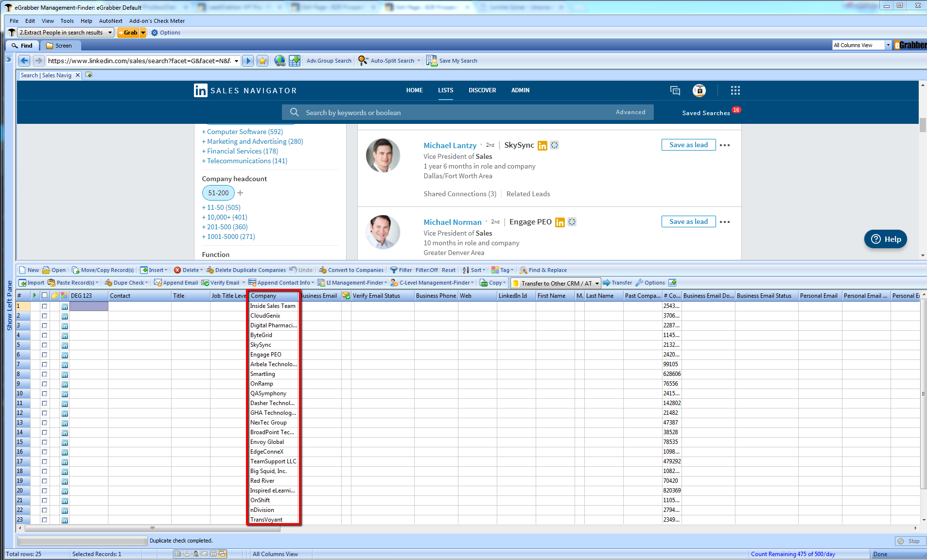Click the duplicate check progress bar
Image resolution: width=927 pixels, height=560 pixels.
point(82,541)
